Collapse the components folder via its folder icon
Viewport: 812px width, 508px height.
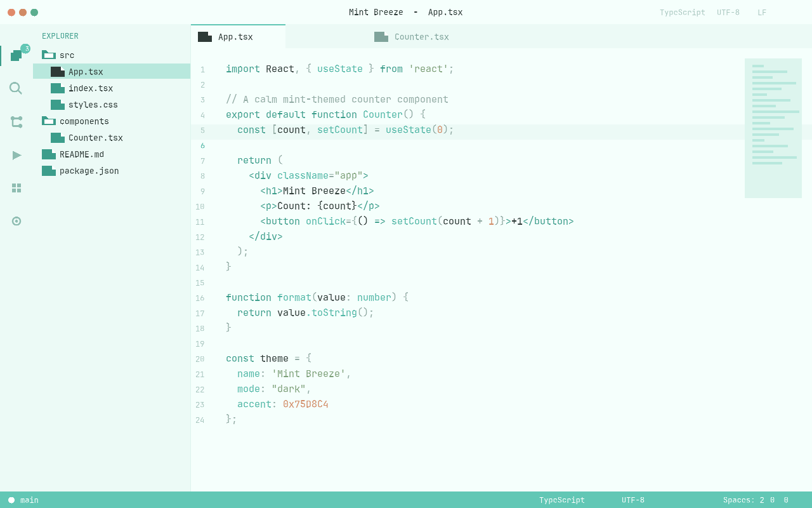[49, 121]
